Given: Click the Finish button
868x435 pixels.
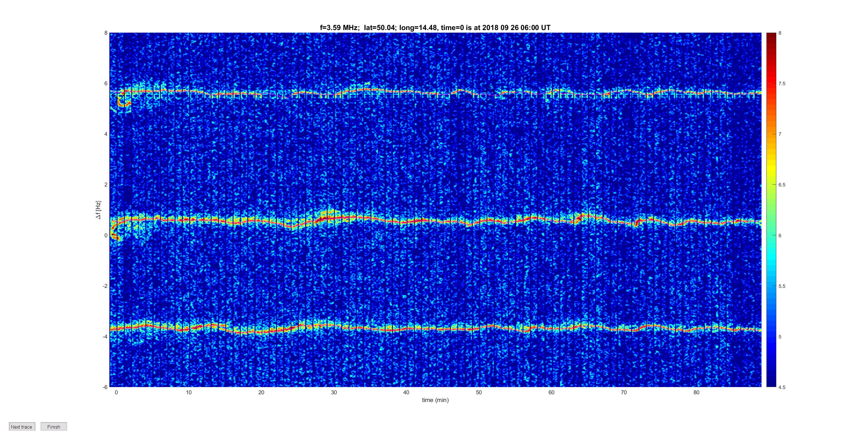Looking at the screenshot, I should click(54, 427).
